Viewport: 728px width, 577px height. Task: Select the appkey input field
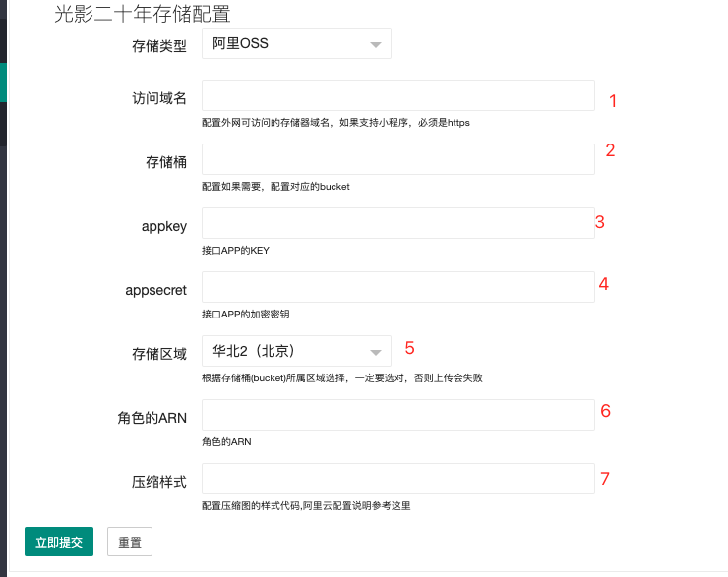point(397,223)
